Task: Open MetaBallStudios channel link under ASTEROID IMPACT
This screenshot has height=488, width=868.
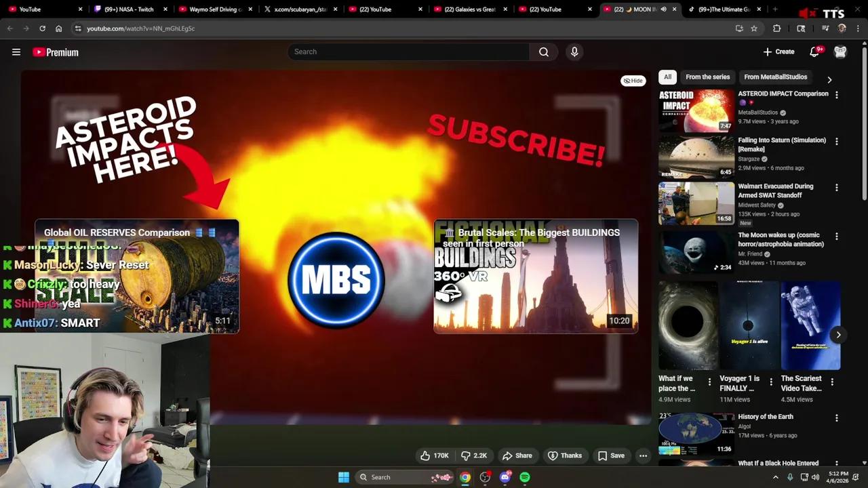Action: click(757, 113)
